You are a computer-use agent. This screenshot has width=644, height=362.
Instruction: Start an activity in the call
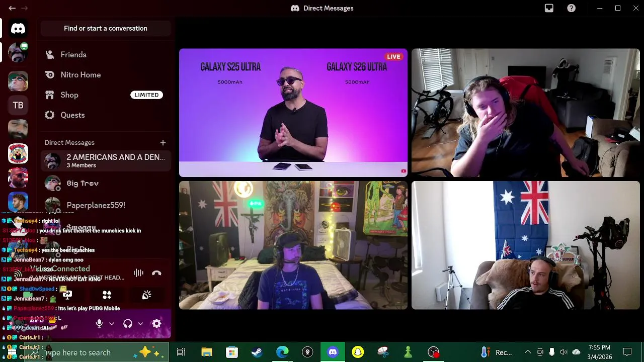(x=107, y=295)
